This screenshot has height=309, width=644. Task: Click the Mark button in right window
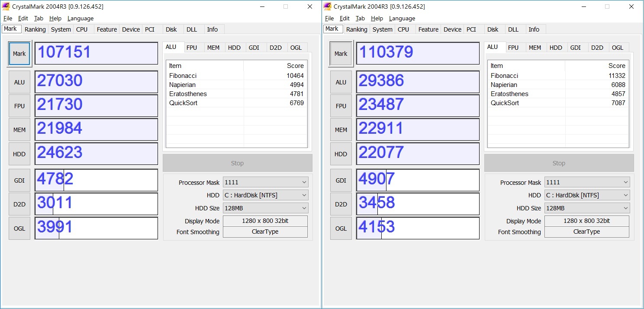[341, 54]
